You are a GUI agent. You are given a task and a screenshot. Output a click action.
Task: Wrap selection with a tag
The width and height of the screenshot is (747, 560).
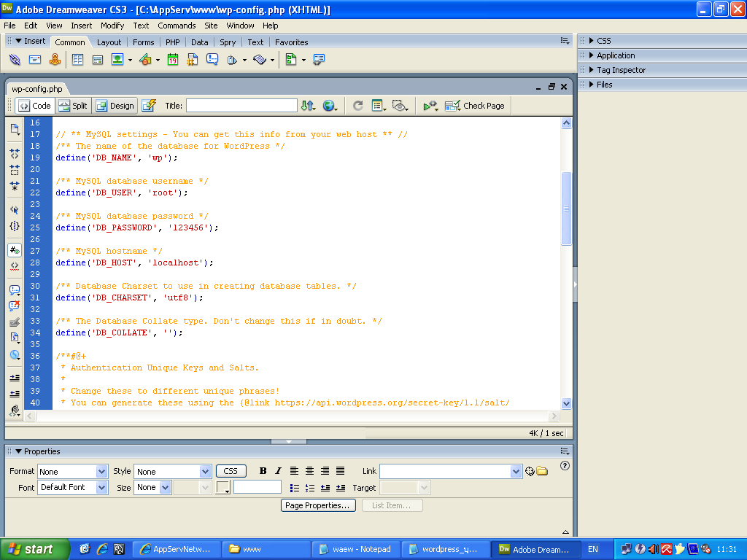coord(15,322)
